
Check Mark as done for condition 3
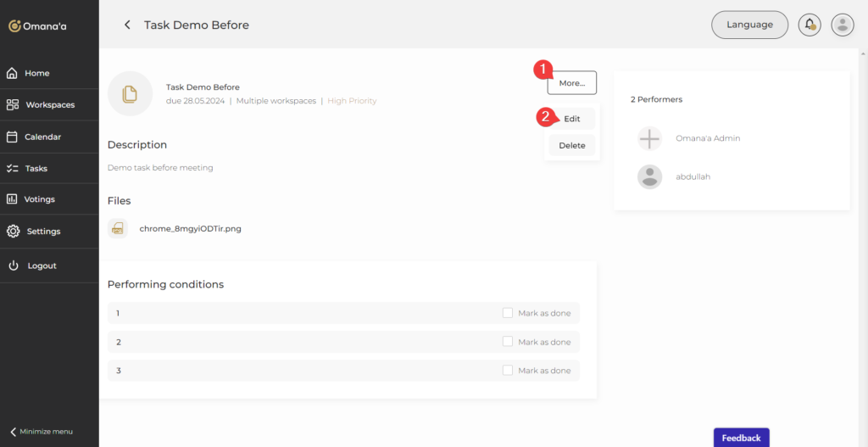508,371
